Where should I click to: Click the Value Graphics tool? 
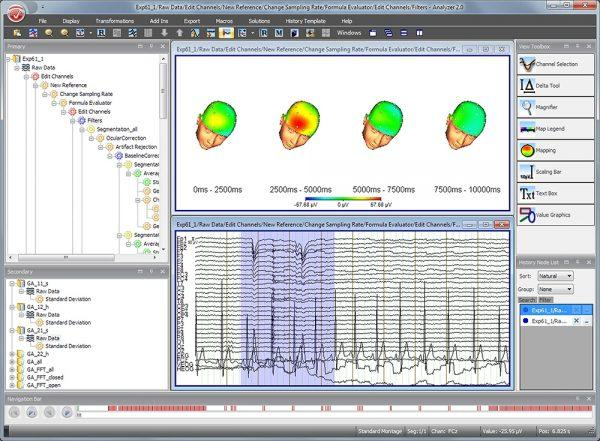555,213
